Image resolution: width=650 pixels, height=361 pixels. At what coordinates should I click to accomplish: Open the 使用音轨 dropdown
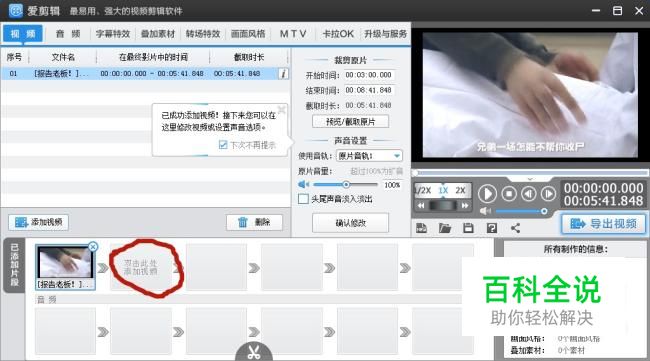coord(369,156)
